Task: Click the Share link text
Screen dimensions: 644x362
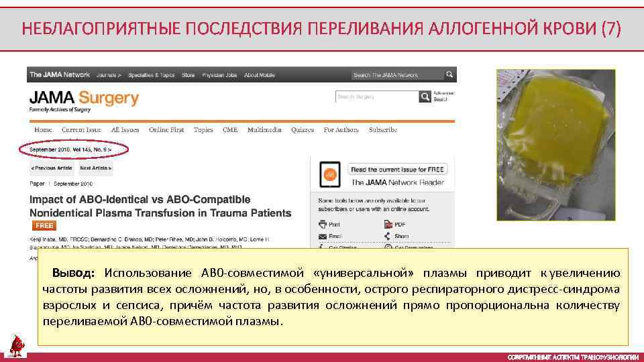Action: point(402,237)
